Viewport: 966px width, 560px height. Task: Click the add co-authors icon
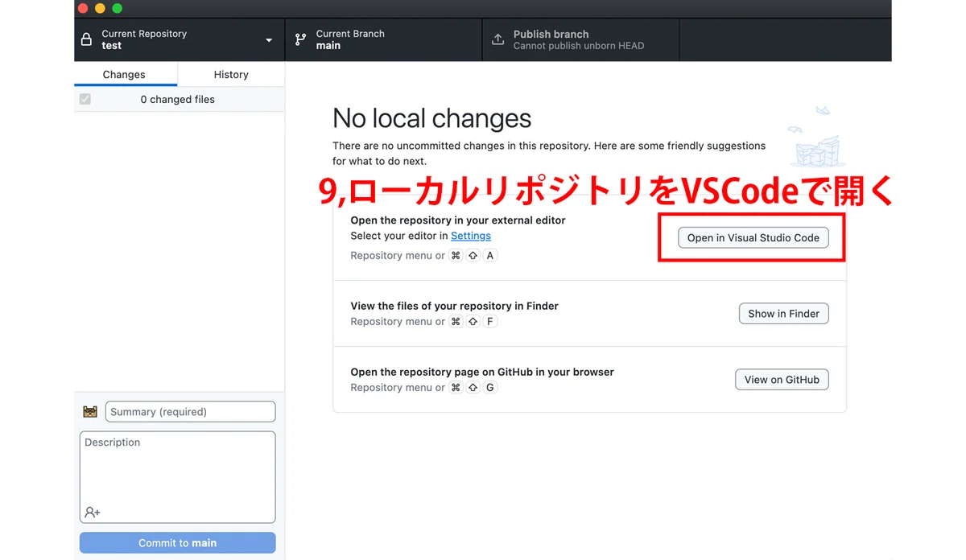click(92, 512)
